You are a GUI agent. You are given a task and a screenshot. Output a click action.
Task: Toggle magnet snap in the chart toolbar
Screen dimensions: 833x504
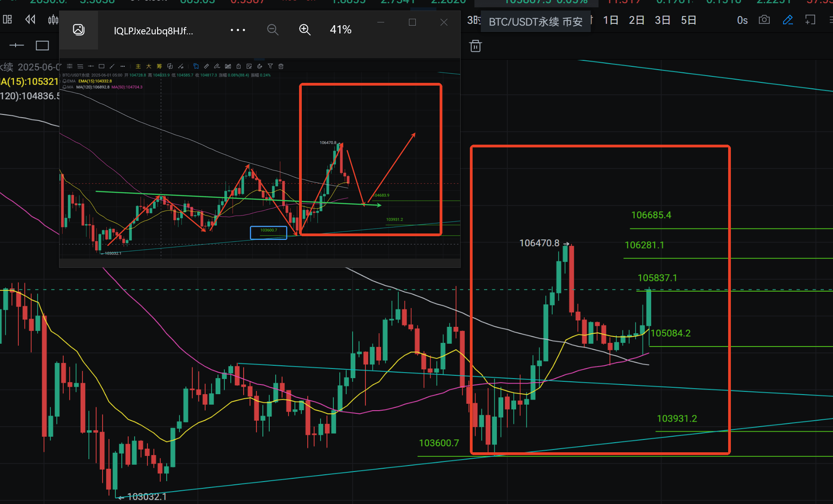tap(259, 66)
